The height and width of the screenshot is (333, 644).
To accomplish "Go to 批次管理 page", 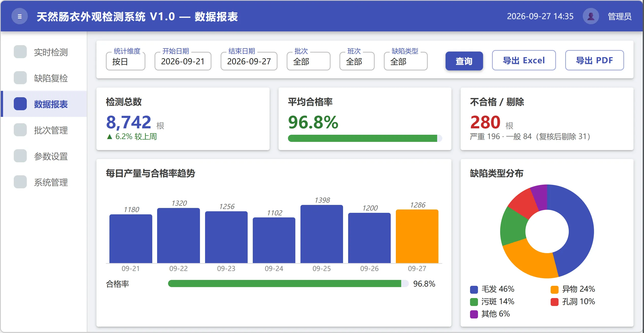I will [x=44, y=130].
